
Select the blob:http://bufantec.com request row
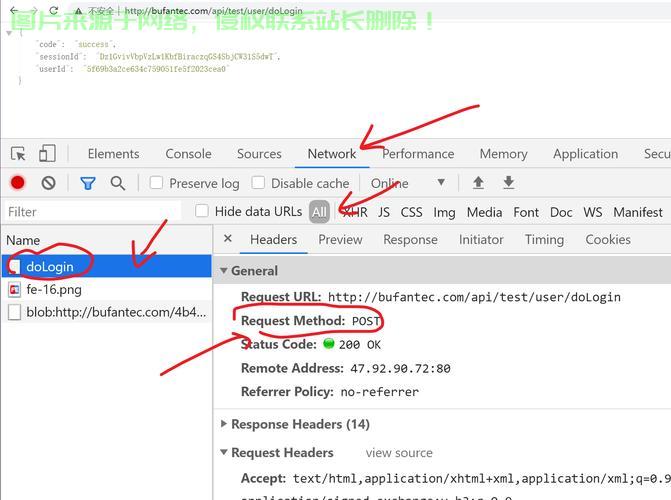point(106,312)
